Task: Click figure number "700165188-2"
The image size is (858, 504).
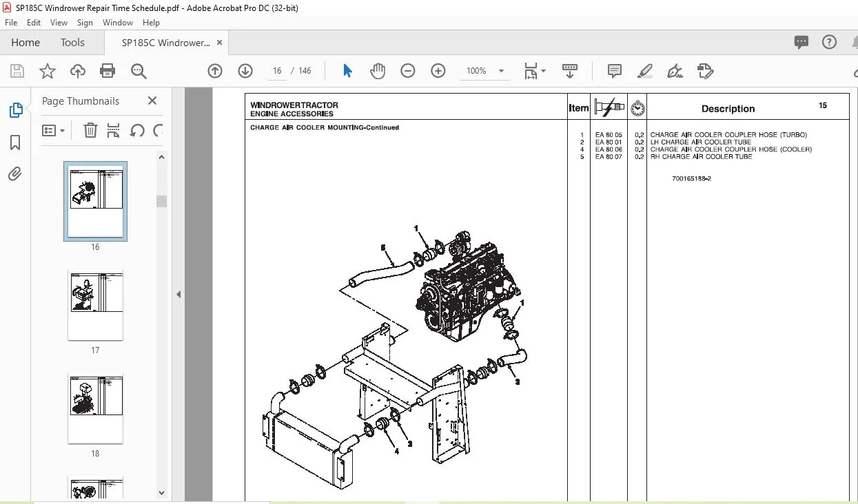Action: click(x=691, y=179)
